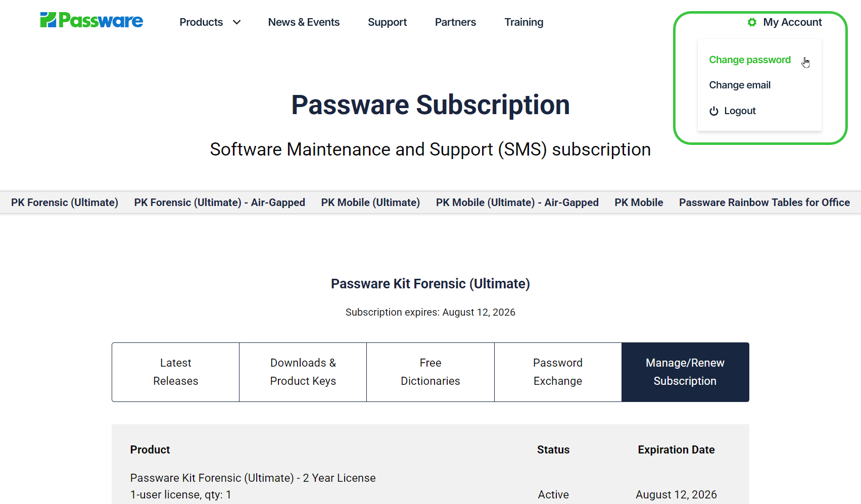Viewport: 861px width, 504px height.
Task: Select Change email option
Action: (x=740, y=85)
